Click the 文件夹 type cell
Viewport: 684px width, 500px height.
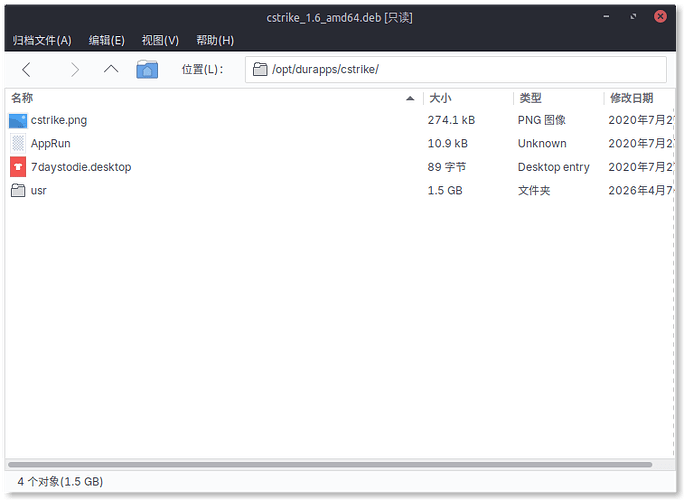534,191
